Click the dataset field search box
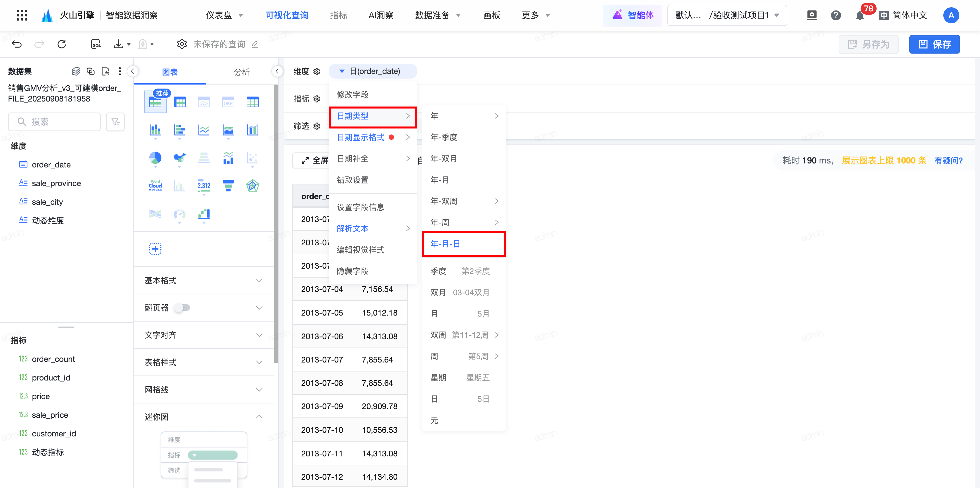This screenshot has height=488, width=980. (x=54, y=122)
